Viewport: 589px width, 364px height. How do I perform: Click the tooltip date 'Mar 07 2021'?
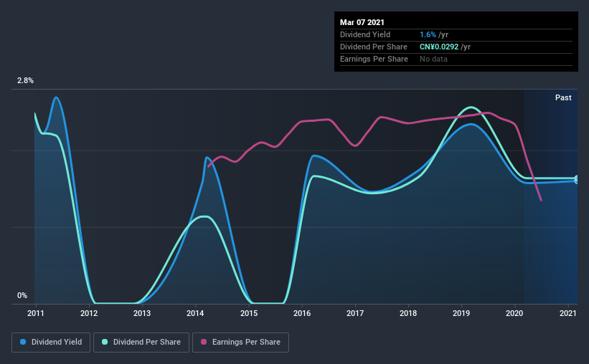(362, 22)
